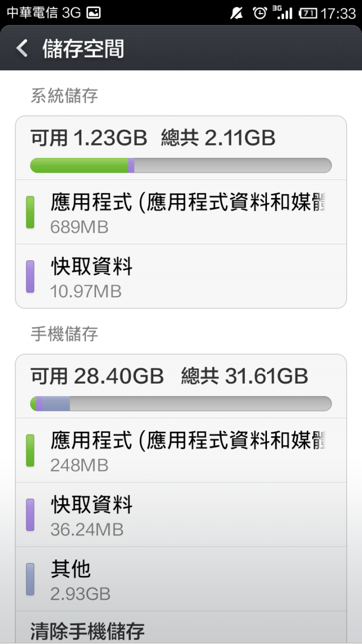Tap the back arrow in the header
The image size is (362, 644).
click(x=21, y=49)
